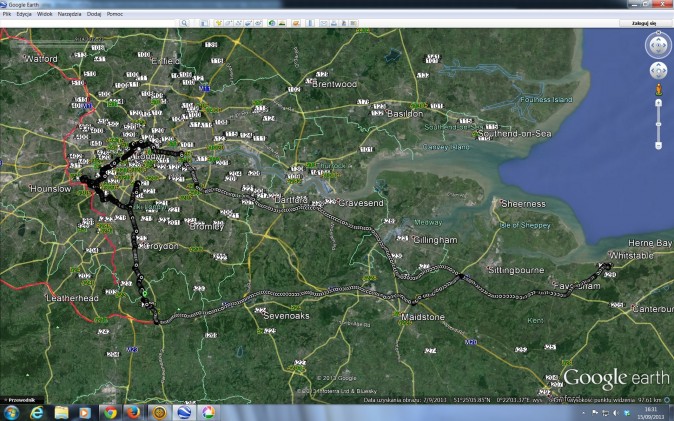Open the Plik menu
This screenshot has height=421, width=674.
(7, 14)
